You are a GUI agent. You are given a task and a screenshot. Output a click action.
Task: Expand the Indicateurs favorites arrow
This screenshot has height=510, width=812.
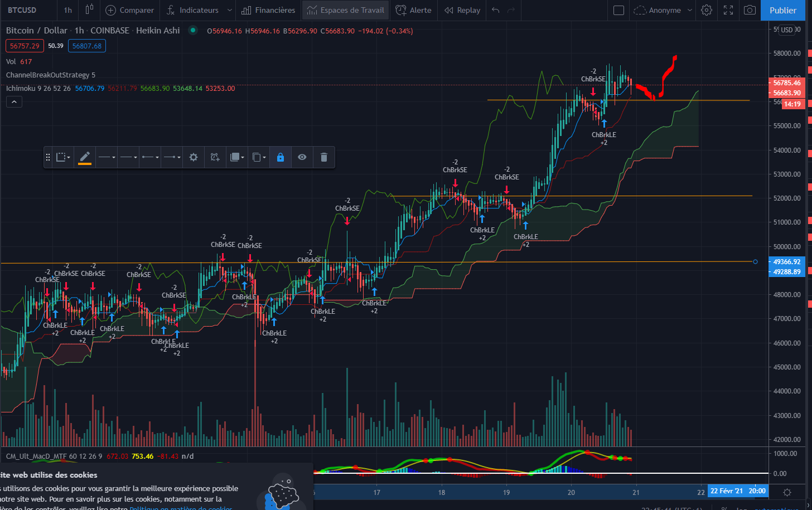[x=229, y=10]
